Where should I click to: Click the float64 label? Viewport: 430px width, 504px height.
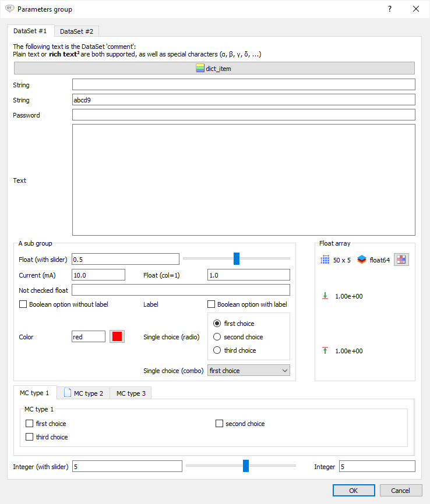[380, 260]
